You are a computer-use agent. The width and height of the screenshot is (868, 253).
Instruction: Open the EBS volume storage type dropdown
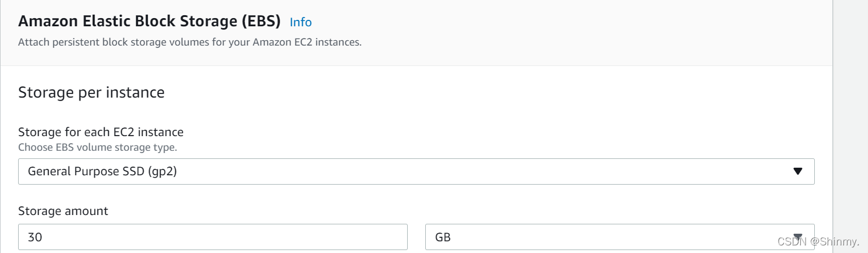[x=416, y=172]
